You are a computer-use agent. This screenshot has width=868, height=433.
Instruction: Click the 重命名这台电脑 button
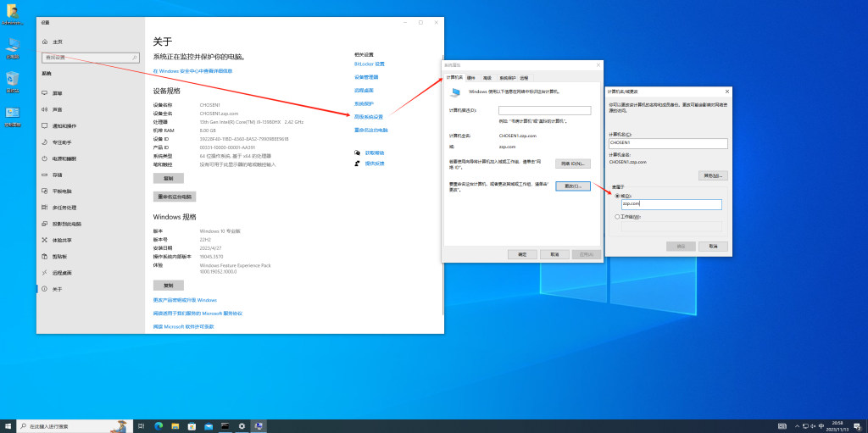(x=175, y=197)
